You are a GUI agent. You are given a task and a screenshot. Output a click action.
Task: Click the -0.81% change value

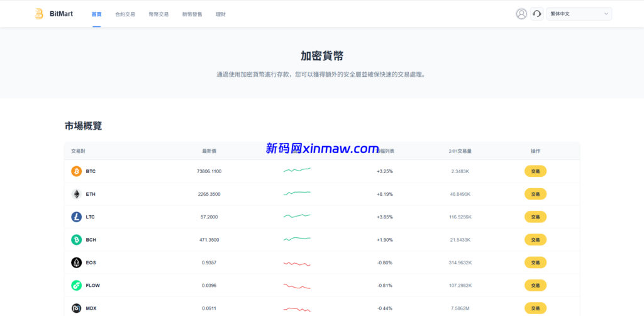[x=385, y=285]
